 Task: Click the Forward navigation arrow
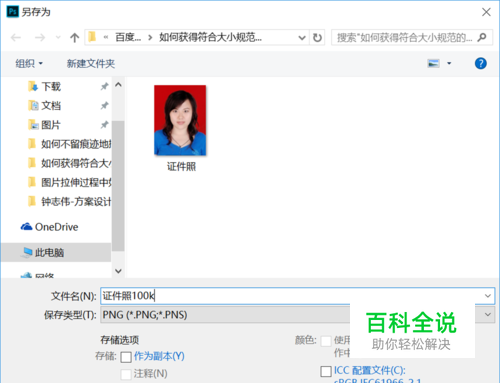point(40,37)
